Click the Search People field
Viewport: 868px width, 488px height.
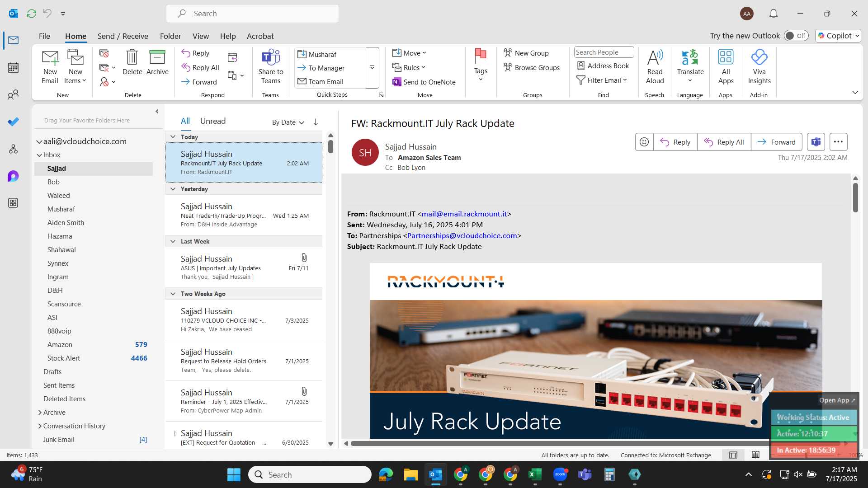[x=604, y=52]
